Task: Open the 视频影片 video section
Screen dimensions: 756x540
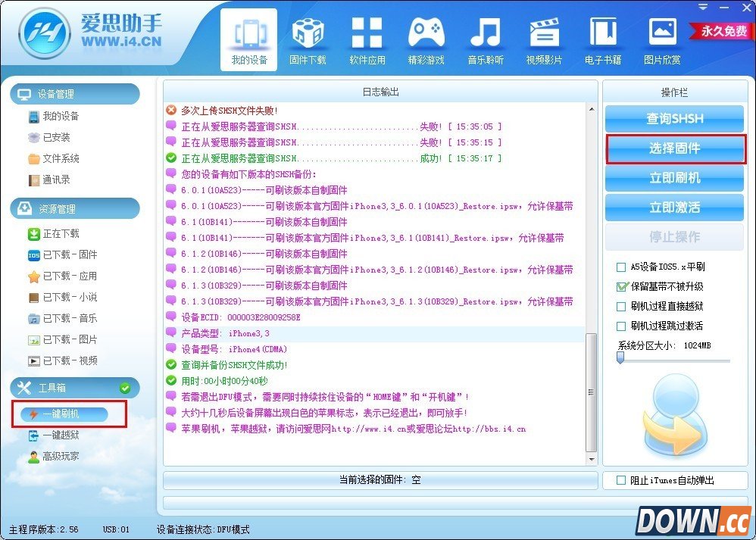Action: click(545, 38)
